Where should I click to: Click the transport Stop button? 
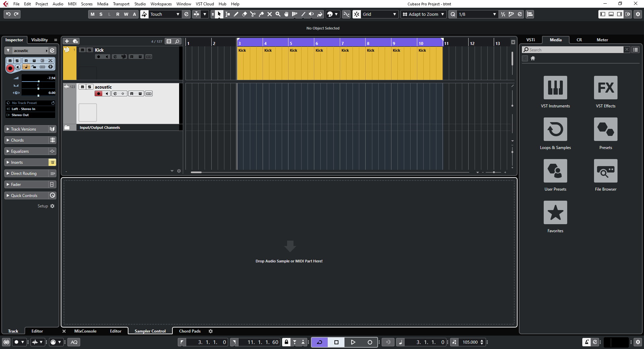[336, 342]
